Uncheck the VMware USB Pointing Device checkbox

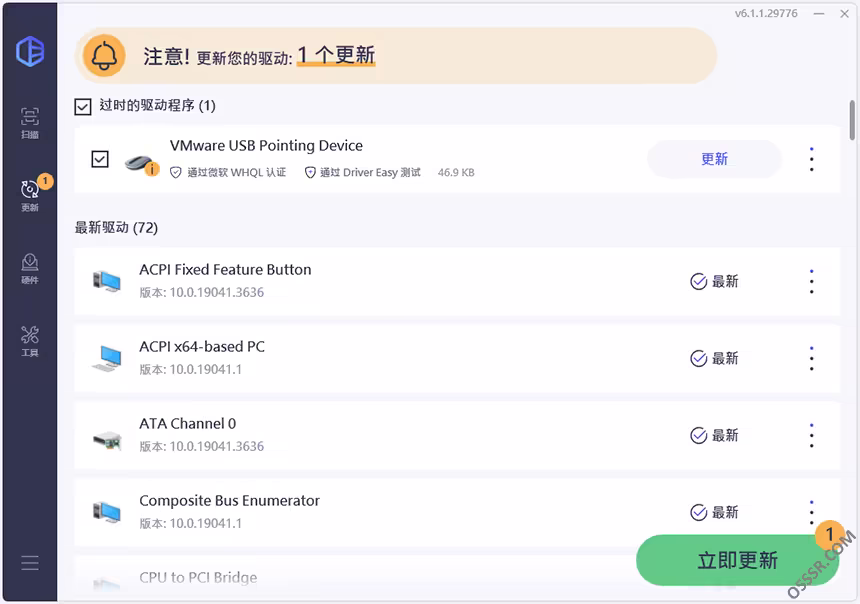tap(100, 159)
